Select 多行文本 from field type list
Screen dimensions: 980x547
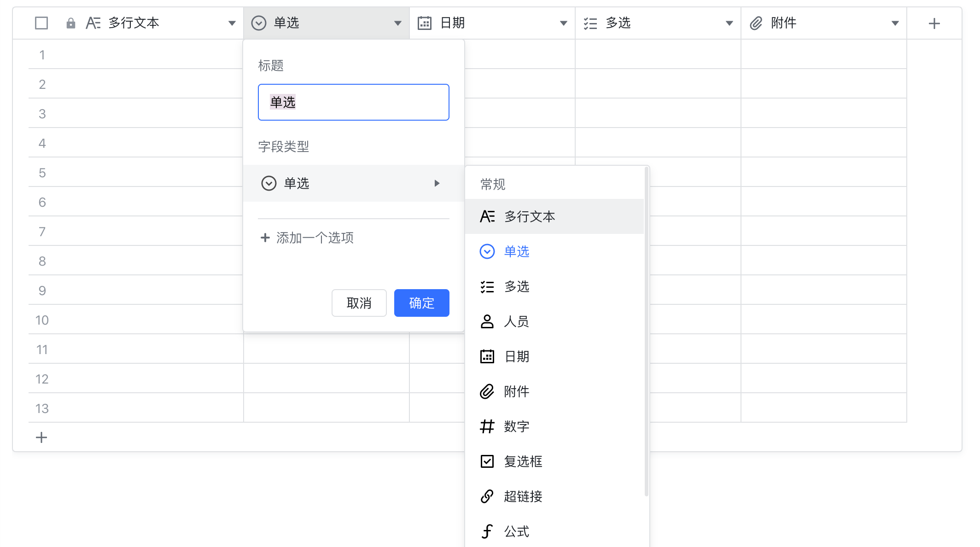click(529, 216)
